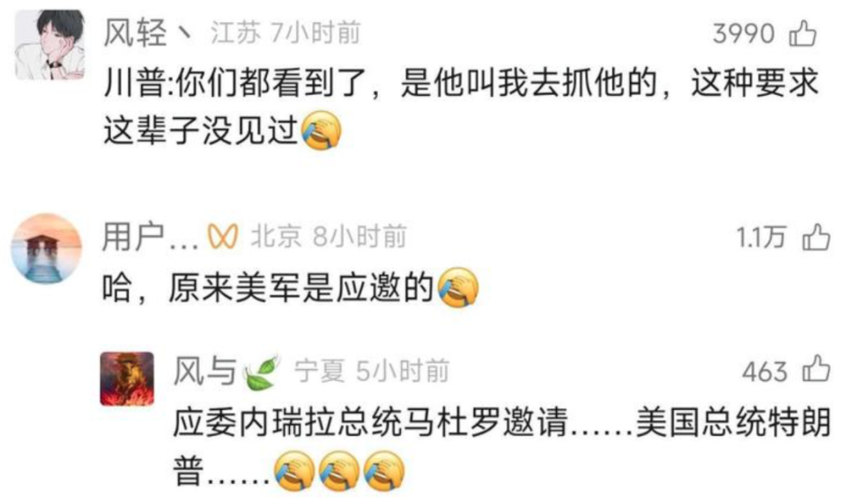
Task: Click the 1.1万 like count
Action: pos(761,237)
